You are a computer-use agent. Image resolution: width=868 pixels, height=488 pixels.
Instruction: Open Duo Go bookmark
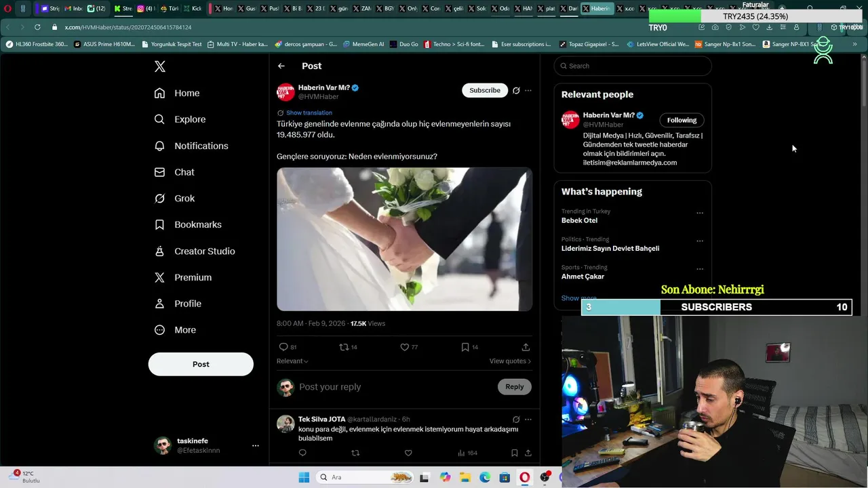click(x=403, y=44)
